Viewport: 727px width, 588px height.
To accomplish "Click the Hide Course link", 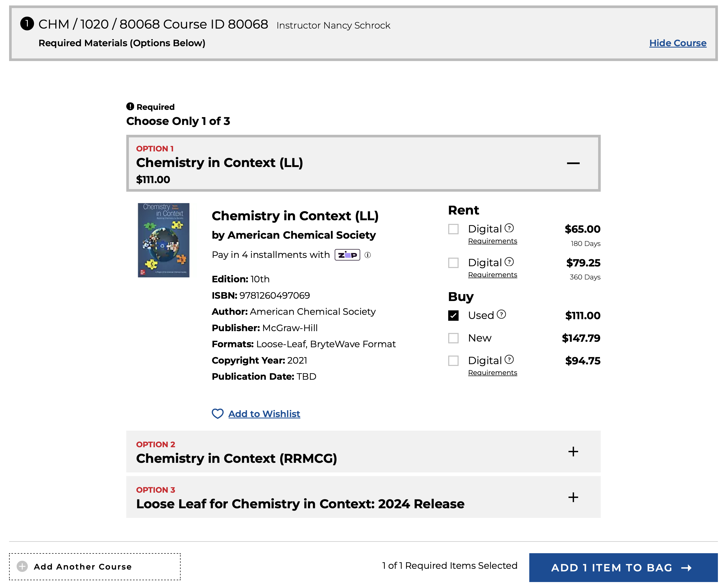I will [x=678, y=43].
